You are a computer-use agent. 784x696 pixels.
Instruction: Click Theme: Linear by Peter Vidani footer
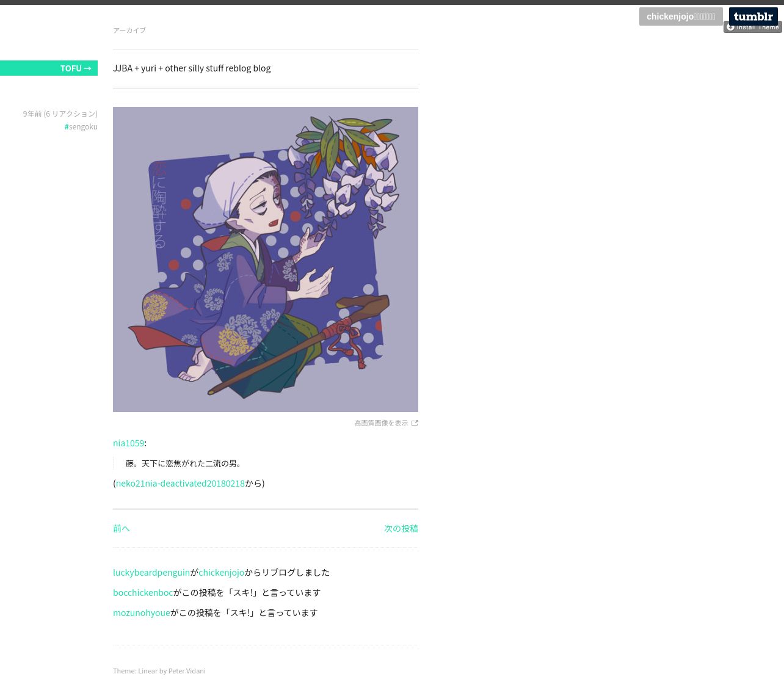tap(159, 671)
